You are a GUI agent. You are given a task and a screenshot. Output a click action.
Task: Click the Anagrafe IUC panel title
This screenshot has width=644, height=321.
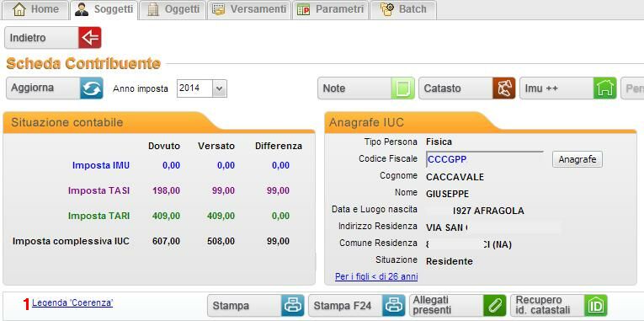click(366, 122)
